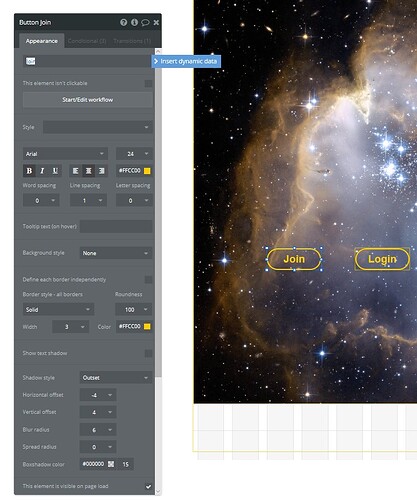Toggle bold text formatting
This screenshot has height=500, width=417.
[29, 171]
